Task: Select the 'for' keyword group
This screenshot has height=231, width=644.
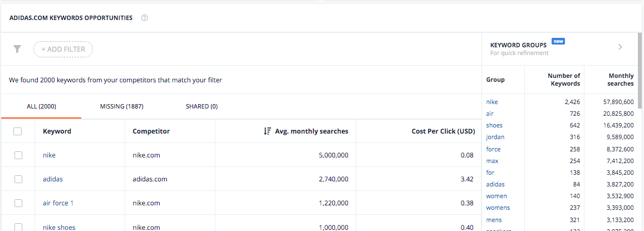Action: pyautogui.click(x=490, y=173)
